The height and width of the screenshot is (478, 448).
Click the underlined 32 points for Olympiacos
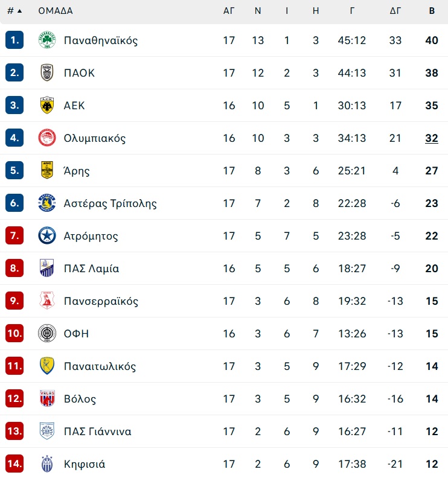click(x=432, y=138)
